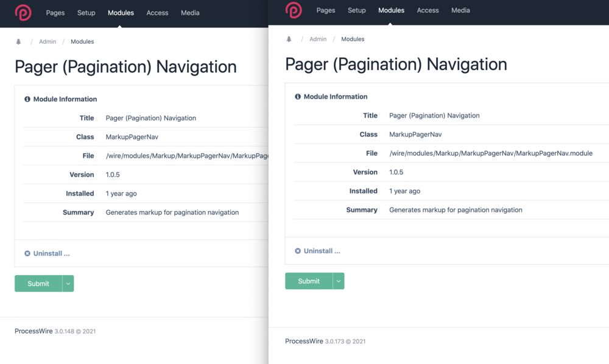This screenshot has width=609, height=364.
Task: Open the Pages menu in left window
Action: [x=55, y=13]
